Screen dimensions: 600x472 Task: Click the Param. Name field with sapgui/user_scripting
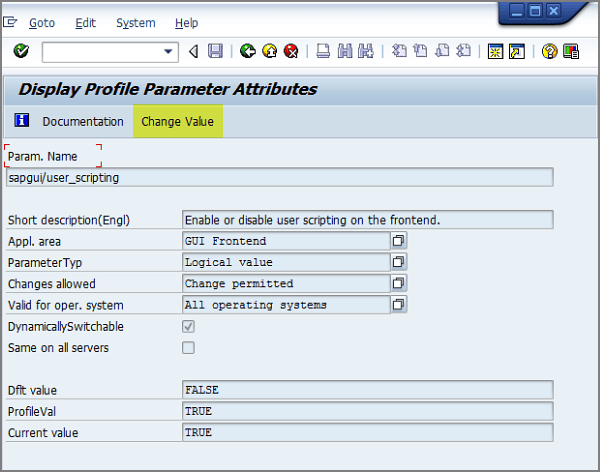(280, 177)
